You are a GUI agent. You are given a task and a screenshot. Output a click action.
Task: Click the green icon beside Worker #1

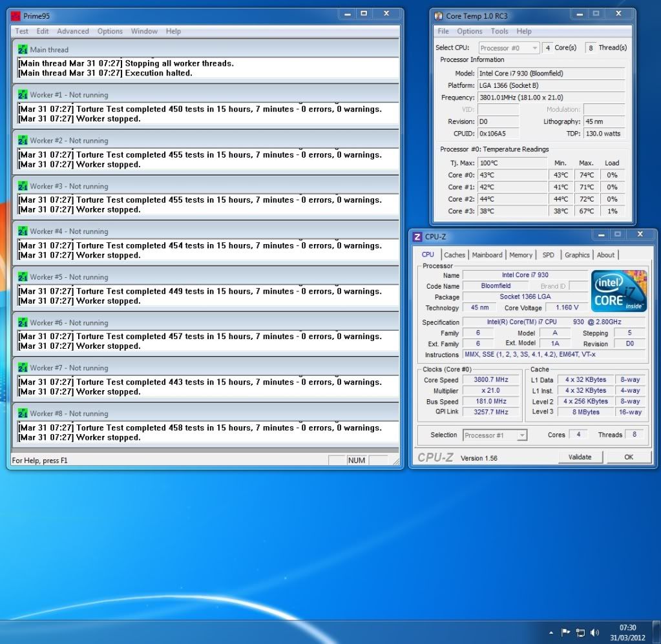(22, 94)
